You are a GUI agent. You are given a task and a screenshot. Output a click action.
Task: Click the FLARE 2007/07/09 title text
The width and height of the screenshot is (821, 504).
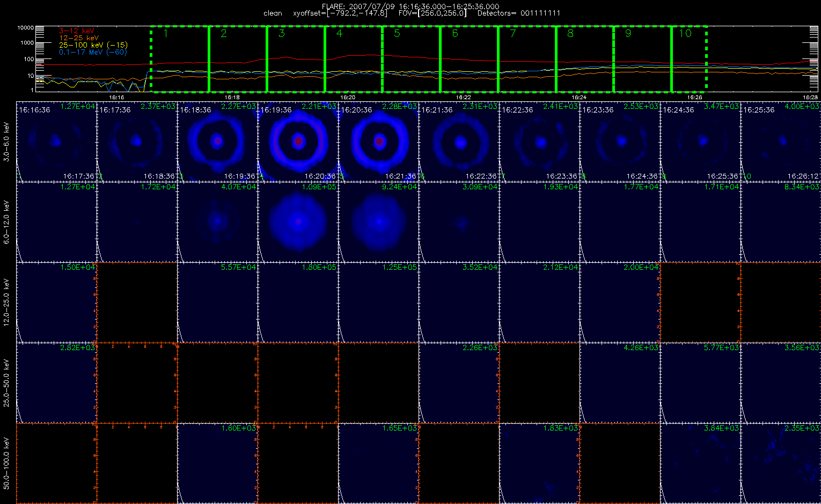click(410, 6)
